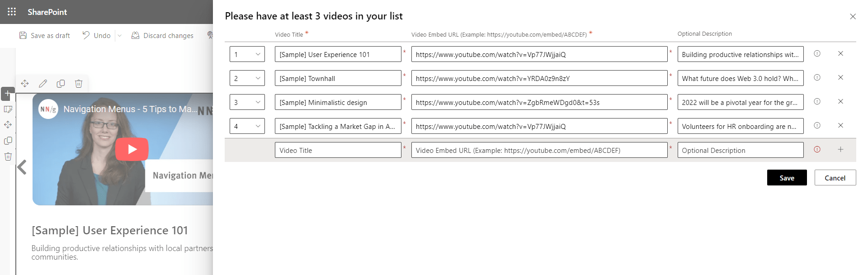Edit description '2022 will be a pivotal year'
This screenshot has height=275, width=868.
[741, 102]
